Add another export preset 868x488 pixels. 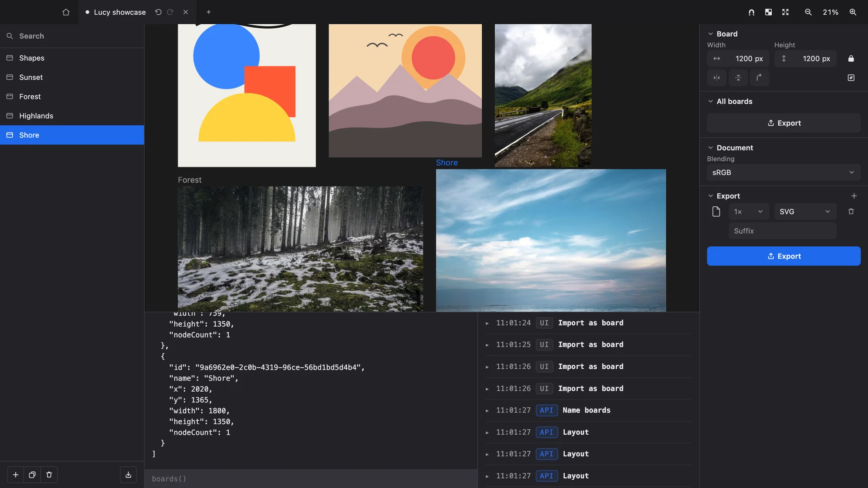(854, 196)
